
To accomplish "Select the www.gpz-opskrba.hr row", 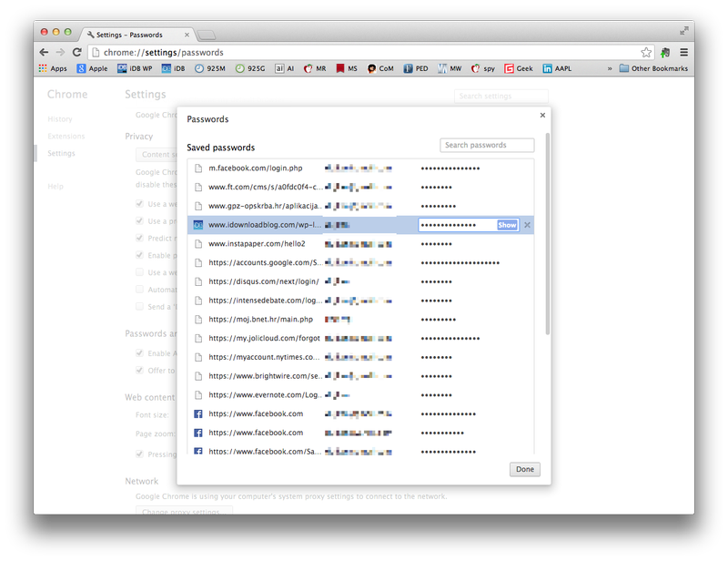I will pos(360,206).
